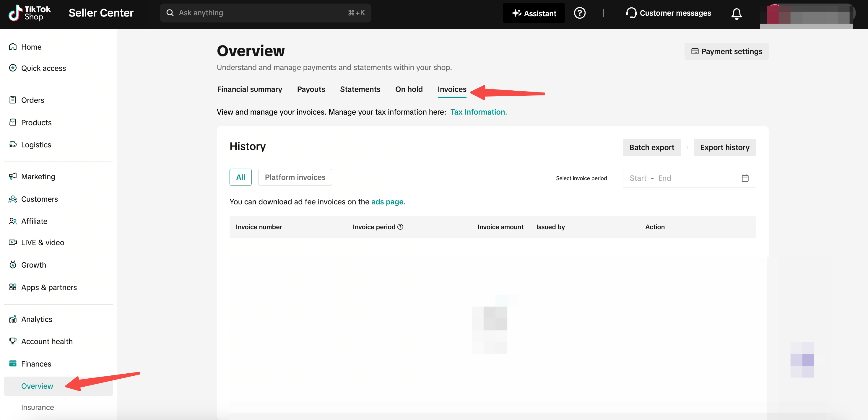Image resolution: width=868 pixels, height=420 pixels.
Task: Click the Products bag icon
Action: [x=13, y=122]
